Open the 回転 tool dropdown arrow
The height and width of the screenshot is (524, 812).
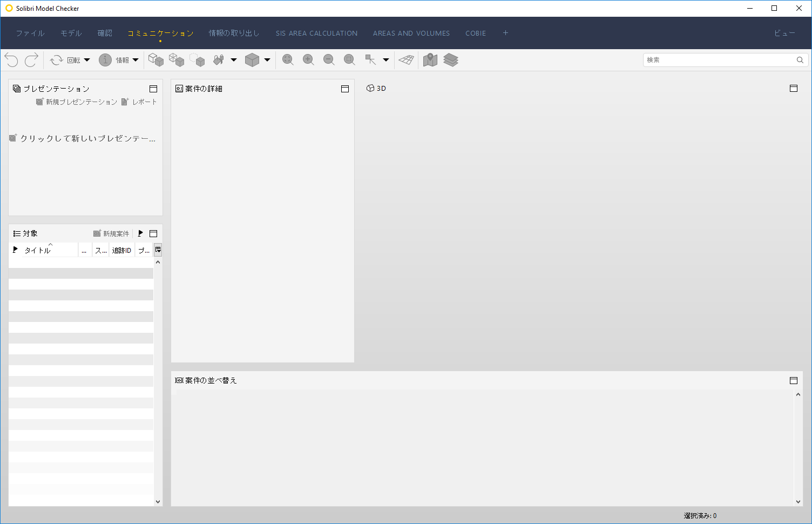click(x=87, y=60)
